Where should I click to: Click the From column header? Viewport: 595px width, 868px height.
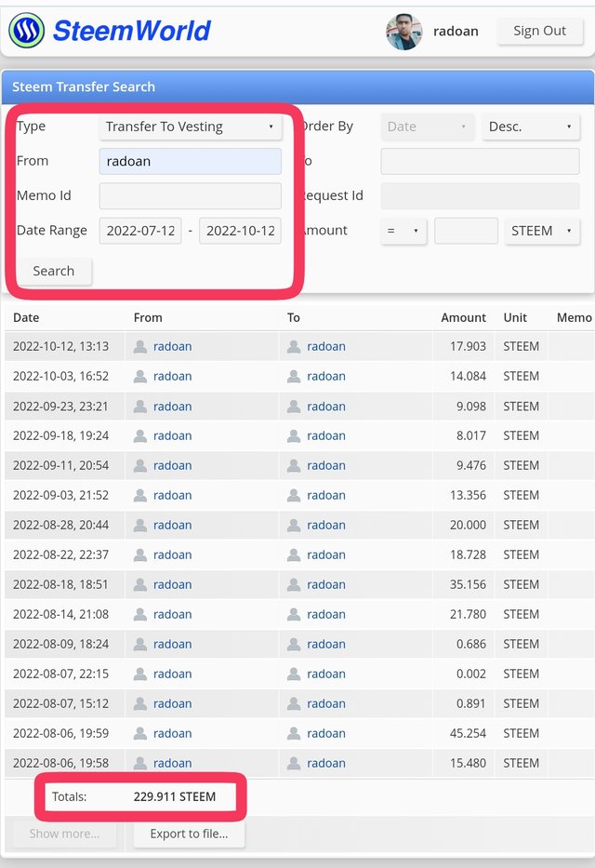148,318
